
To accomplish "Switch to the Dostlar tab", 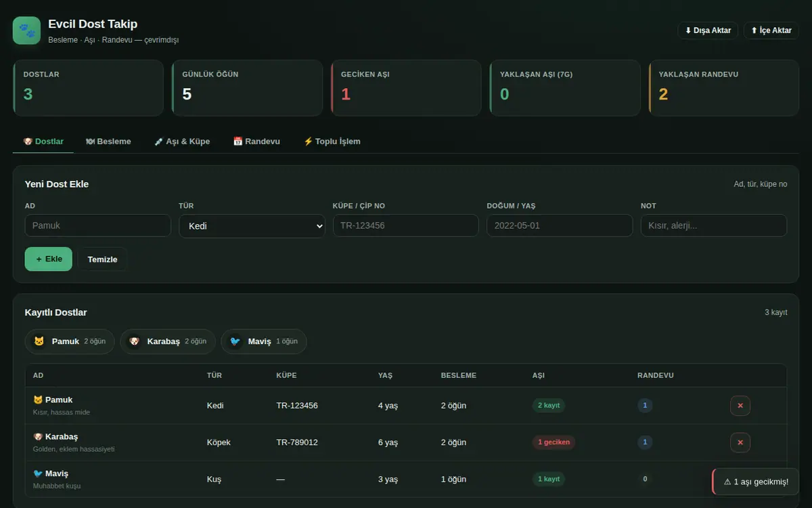I will click(43, 142).
